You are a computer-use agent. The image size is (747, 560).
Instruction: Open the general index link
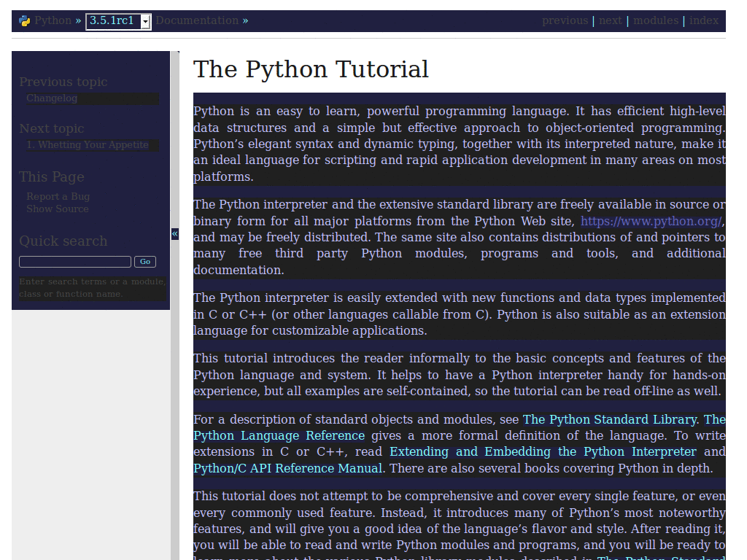coord(703,20)
